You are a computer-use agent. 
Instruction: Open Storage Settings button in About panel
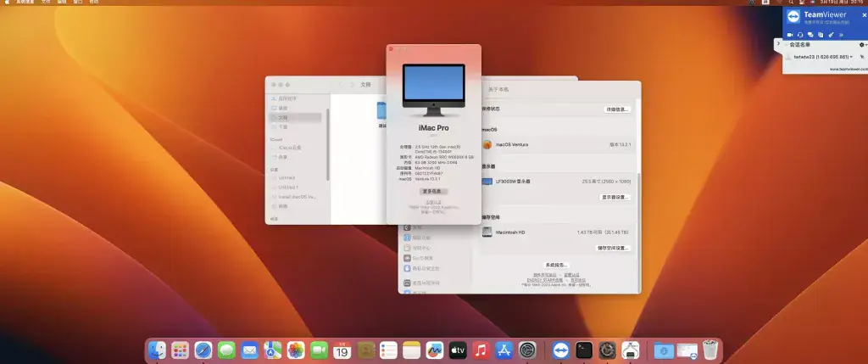[614, 249]
